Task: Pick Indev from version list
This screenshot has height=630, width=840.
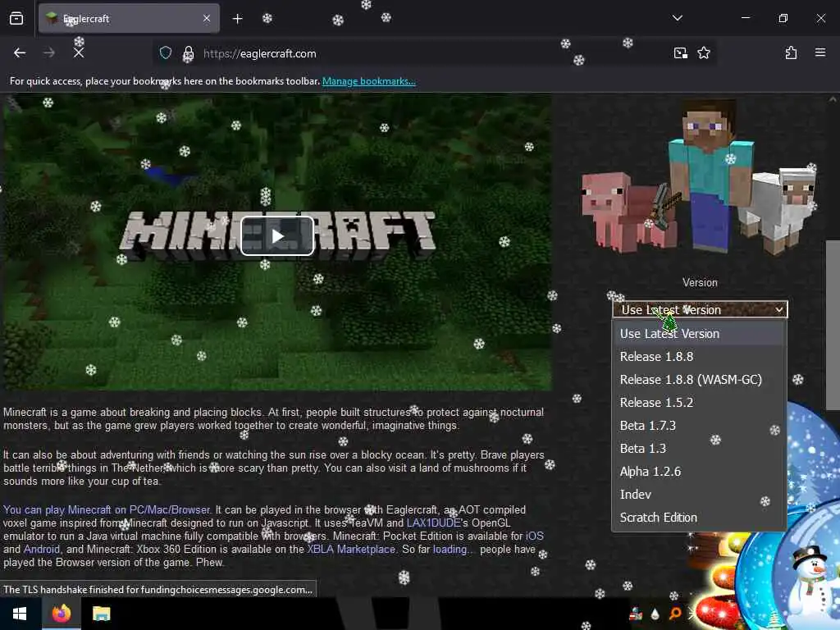Action: pyautogui.click(x=699, y=495)
